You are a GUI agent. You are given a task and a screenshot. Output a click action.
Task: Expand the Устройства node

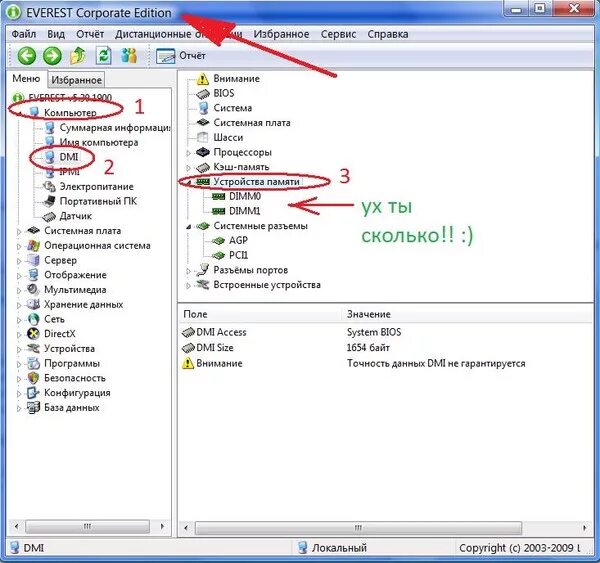(18, 349)
